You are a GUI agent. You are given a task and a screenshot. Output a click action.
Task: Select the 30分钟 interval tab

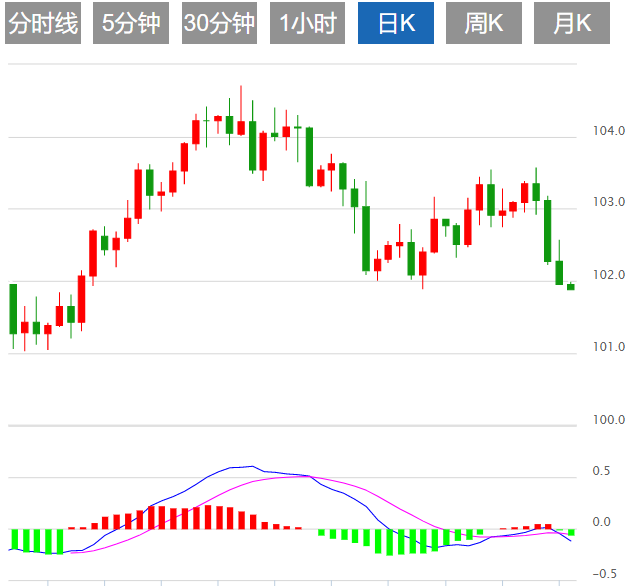(219, 23)
